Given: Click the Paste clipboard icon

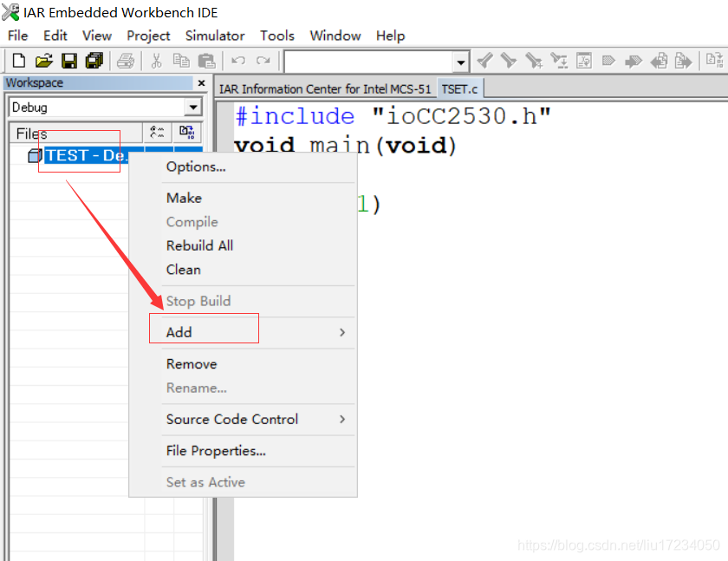Looking at the screenshot, I should (x=206, y=61).
